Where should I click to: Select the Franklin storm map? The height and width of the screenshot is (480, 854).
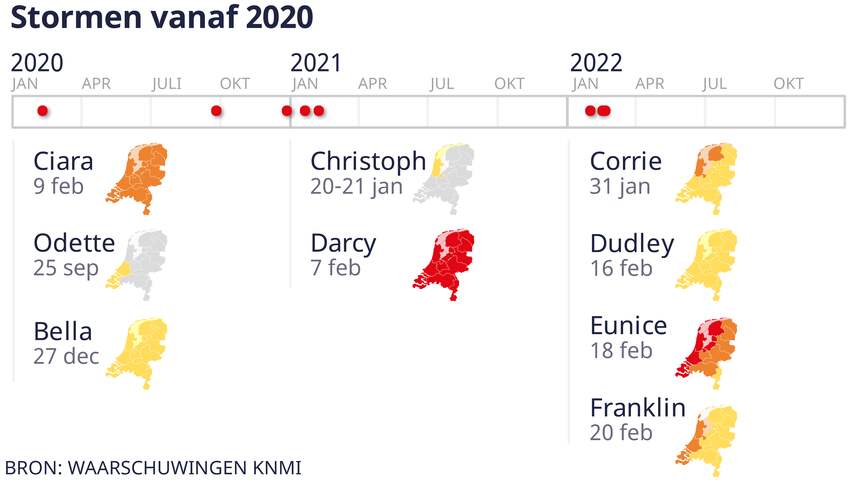[707, 440]
